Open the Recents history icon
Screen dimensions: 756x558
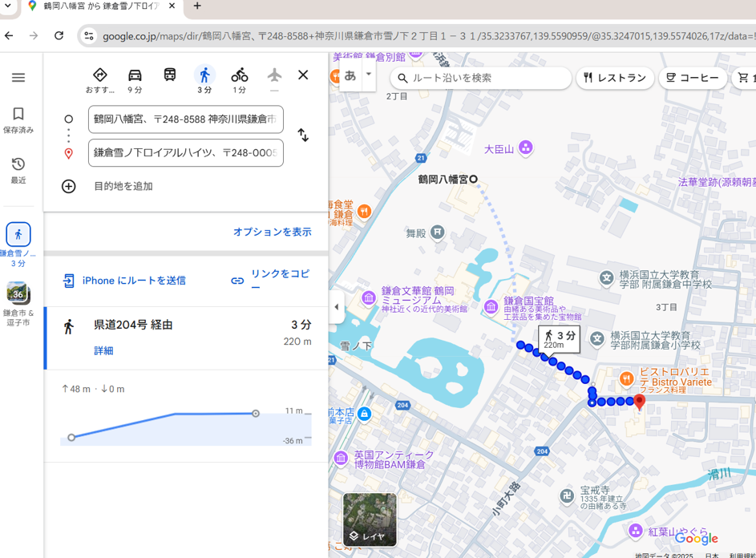click(18, 164)
